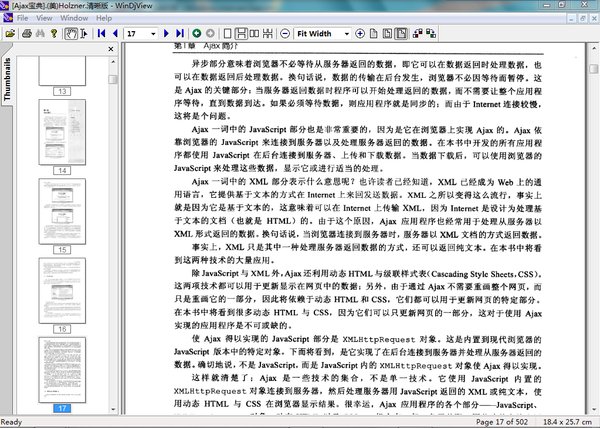
Task: Select page 16 thumbnail
Action: click(x=62, y=290)
